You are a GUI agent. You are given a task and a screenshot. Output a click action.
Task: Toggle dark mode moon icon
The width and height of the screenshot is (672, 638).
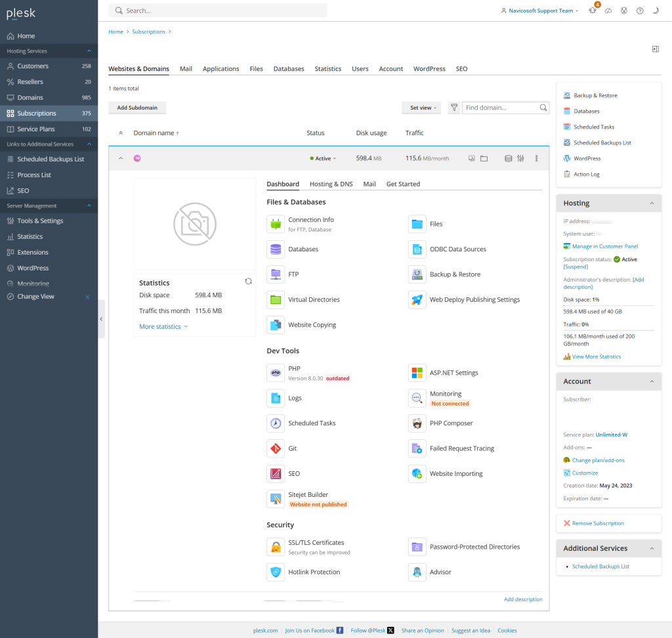[x=655, y=11]
